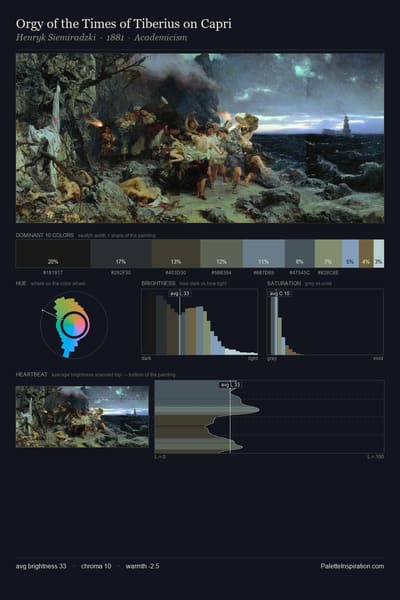Click artist name Henryk Siemiradzki
This screenshot has width=400, height=600.
click(56, 38)
